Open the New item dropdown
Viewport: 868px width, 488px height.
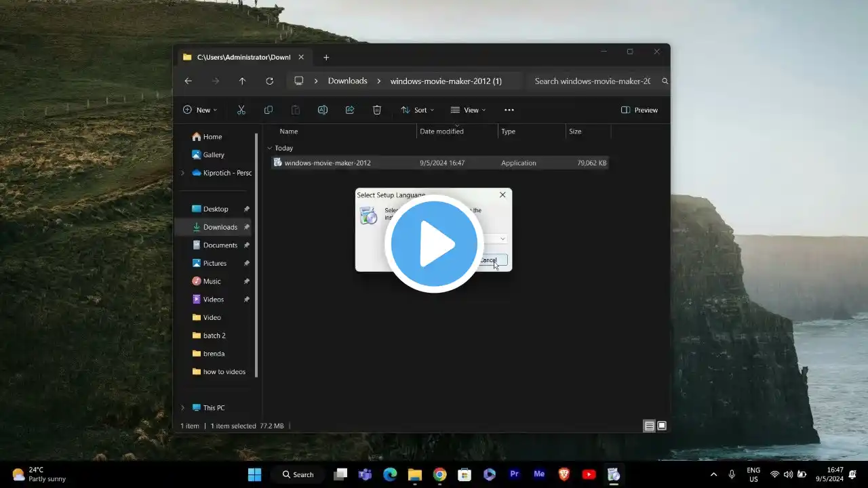tap(199, 110)
